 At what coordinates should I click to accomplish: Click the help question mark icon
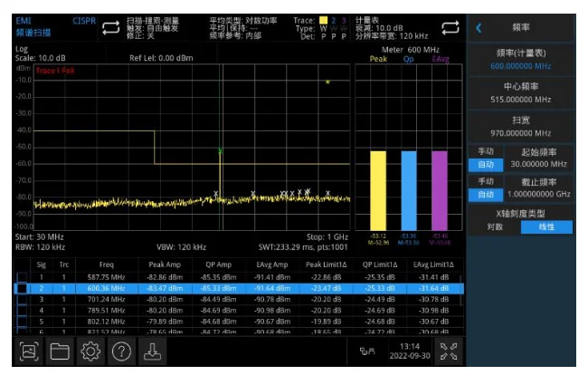point(121,354)
